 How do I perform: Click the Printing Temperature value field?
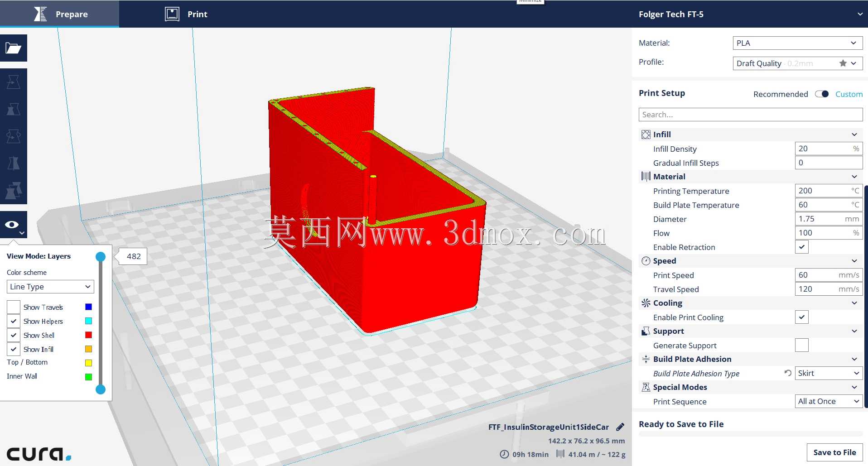pos(829,191)
